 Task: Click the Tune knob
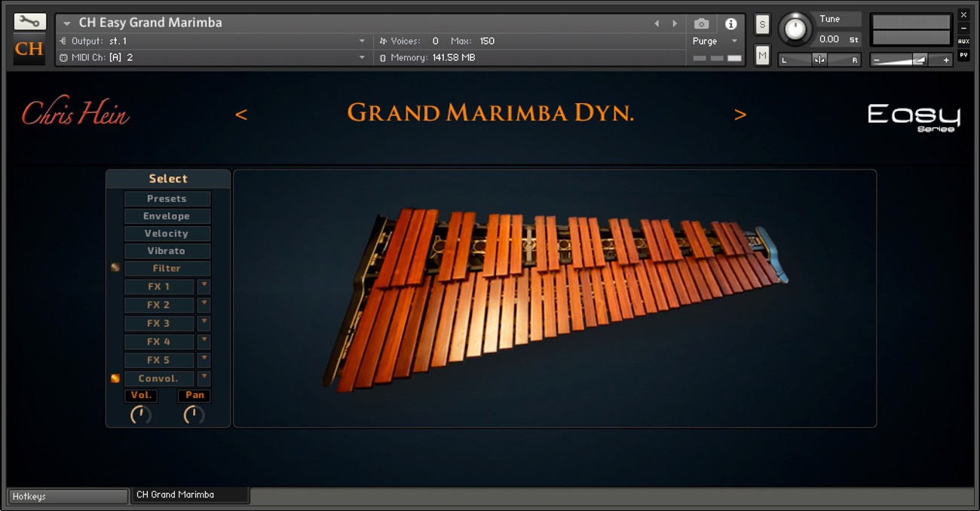tap(795, 29)
